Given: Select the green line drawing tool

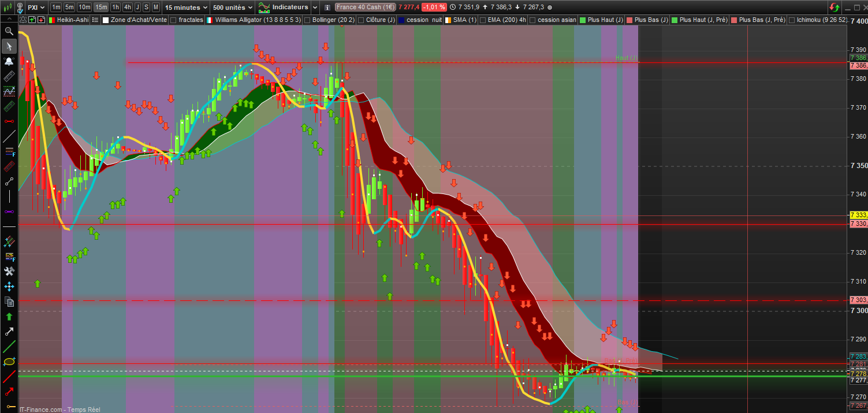Looking at the screenshot, I should tap(9, 347).
